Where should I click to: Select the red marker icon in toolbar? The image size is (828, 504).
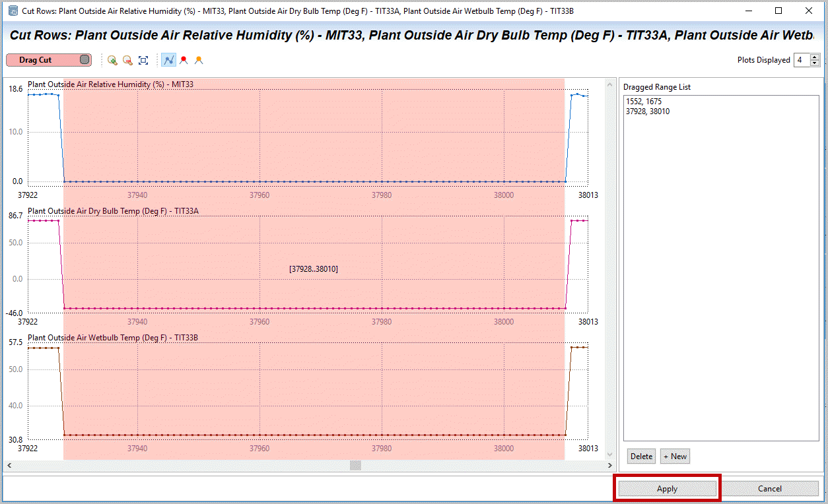point(184,60)
